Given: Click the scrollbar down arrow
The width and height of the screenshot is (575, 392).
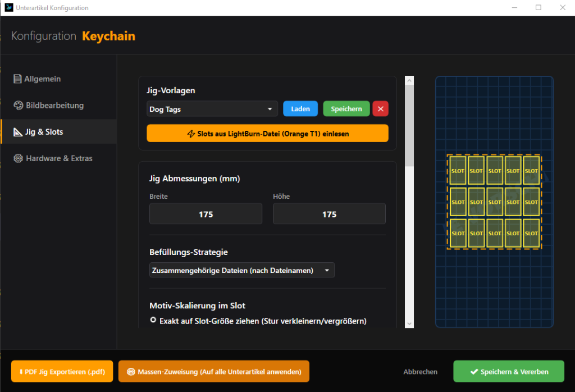Looking at the screenshot, I should tap(409, 324).
